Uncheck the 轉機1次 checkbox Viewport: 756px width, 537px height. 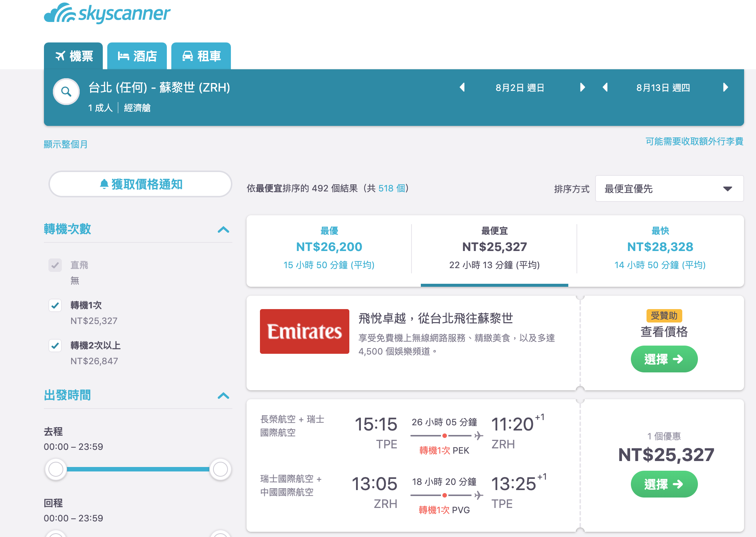coord(55,305)
